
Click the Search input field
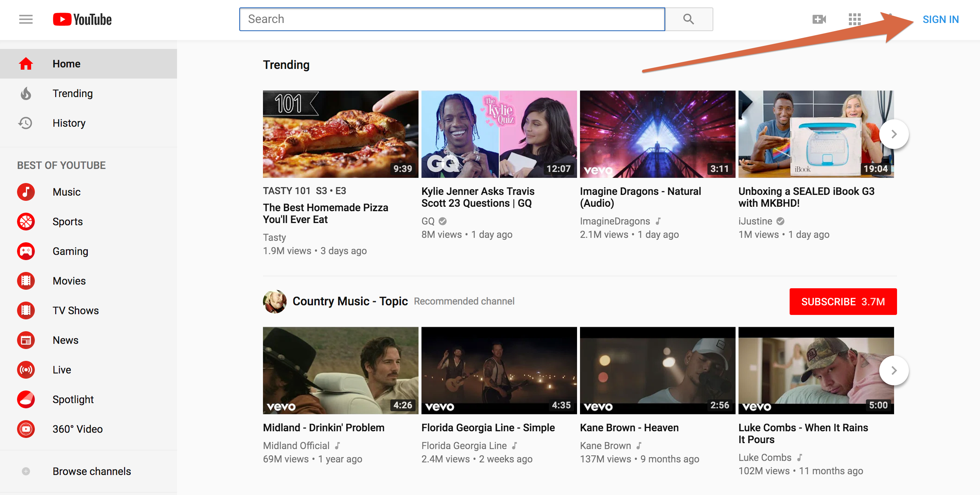[x=452, y=19]
